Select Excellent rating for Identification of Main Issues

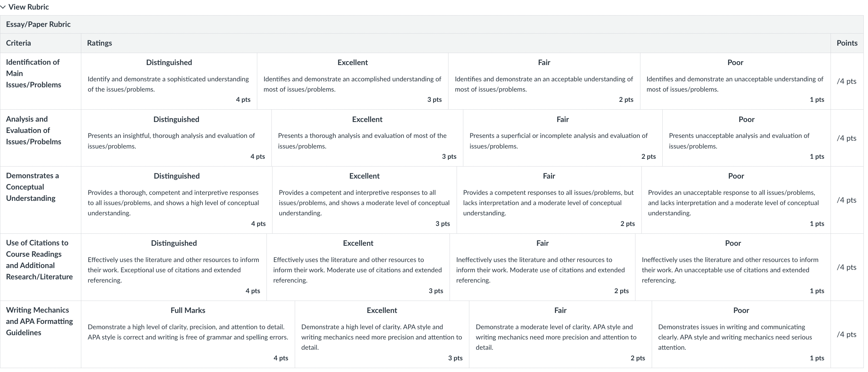353,81
